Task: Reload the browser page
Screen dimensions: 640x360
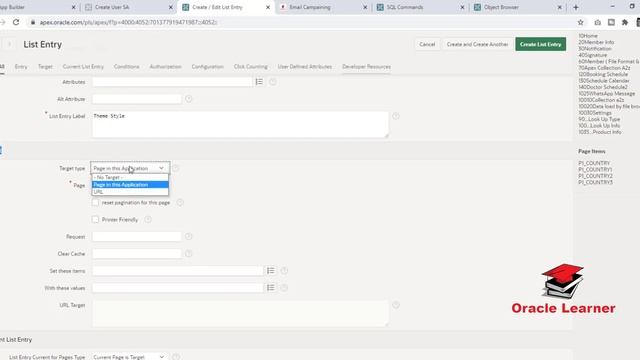Action: point(16,22)
